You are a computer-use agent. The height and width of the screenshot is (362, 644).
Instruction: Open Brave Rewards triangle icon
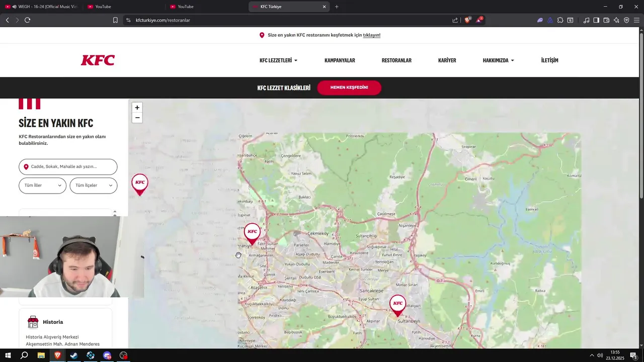(x=479, y=20)
